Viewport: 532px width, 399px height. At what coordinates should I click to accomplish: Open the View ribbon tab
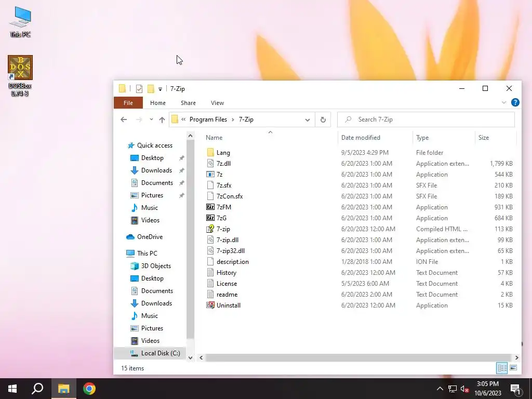click(217, 103)
